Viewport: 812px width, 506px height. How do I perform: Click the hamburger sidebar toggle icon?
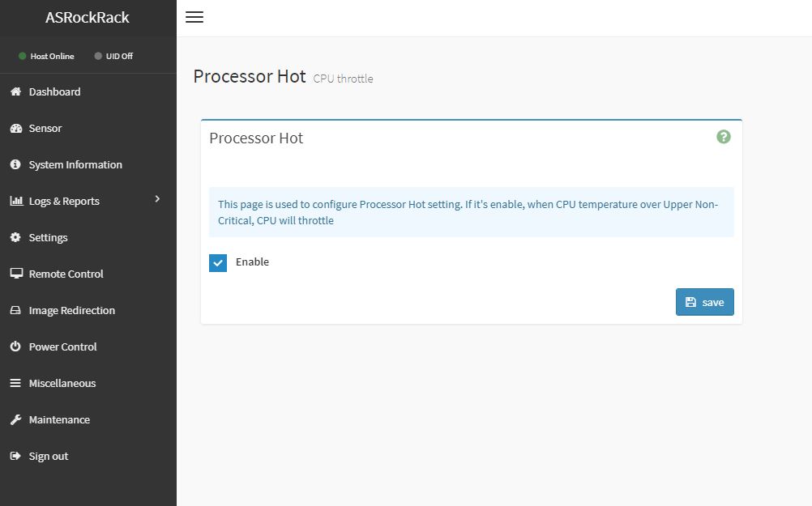[194, 17]
